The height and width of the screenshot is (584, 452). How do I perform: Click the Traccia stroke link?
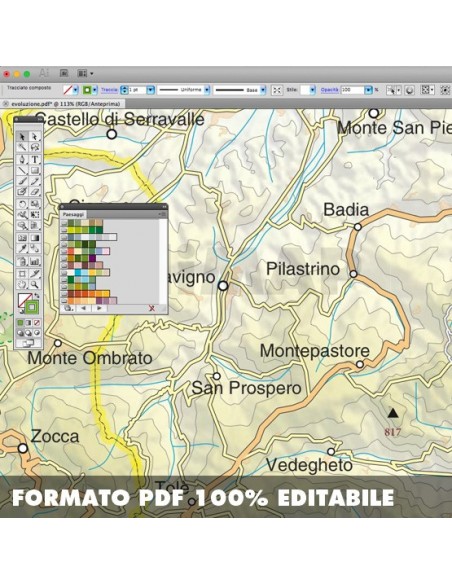109,90
